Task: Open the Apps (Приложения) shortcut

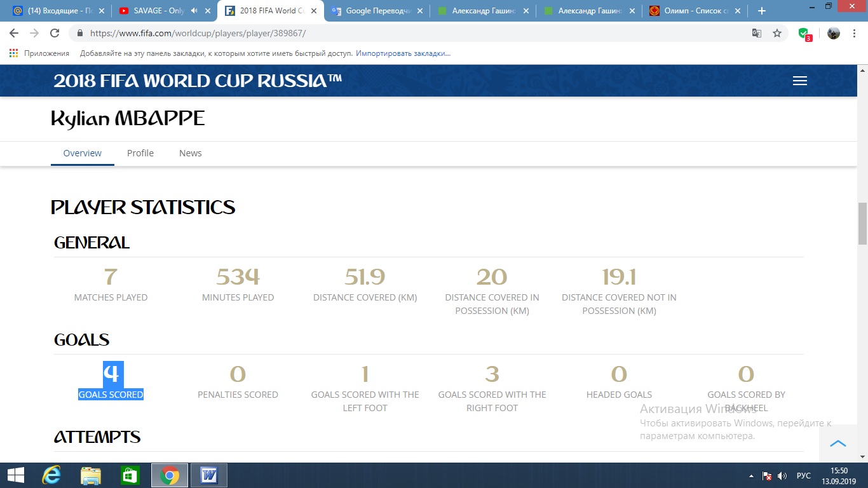Action: coord(39,53)
